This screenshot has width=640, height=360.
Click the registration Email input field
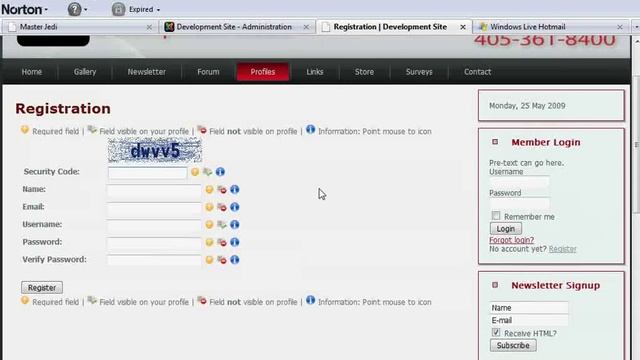pos(154,207)
